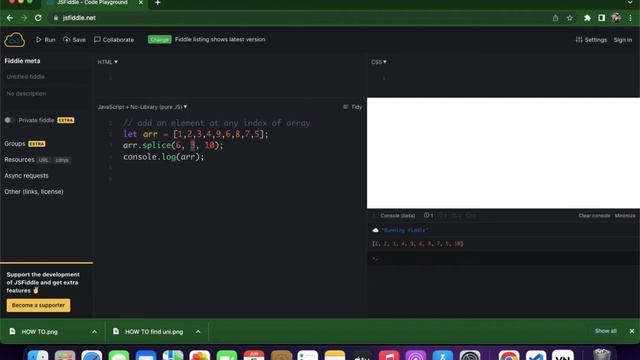Open Resources section in sidebar
The height and width of the screenshot is (360, 640).
(19, 160)
